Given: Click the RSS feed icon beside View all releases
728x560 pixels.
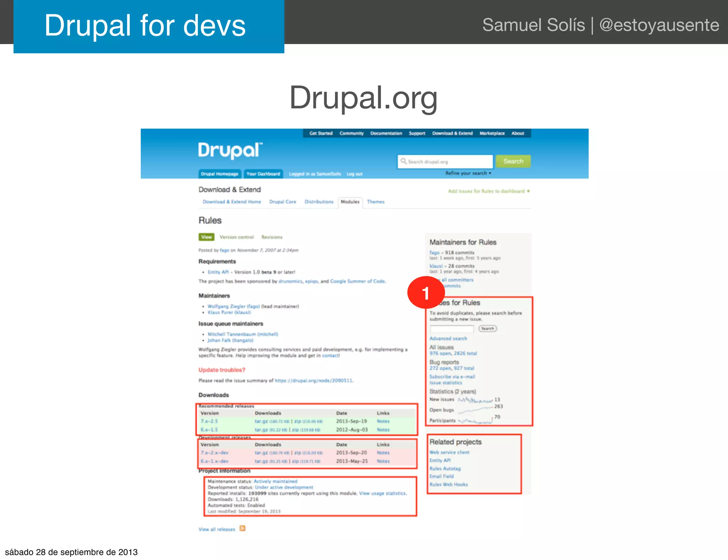Looking at the screenshot, I should [242, 528].
